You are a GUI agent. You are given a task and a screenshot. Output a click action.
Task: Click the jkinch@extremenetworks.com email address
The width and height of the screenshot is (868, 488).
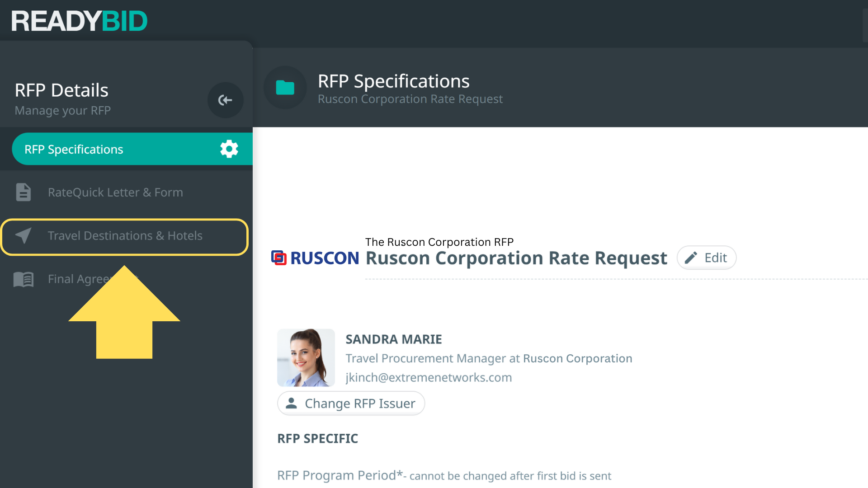point(429,377)
